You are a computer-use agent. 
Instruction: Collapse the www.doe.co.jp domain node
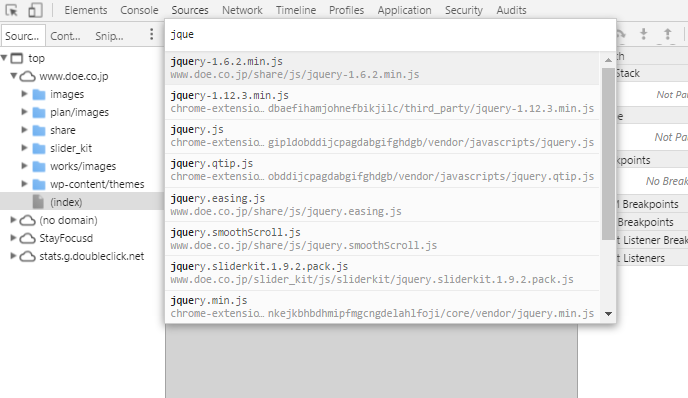coord(14,75)
